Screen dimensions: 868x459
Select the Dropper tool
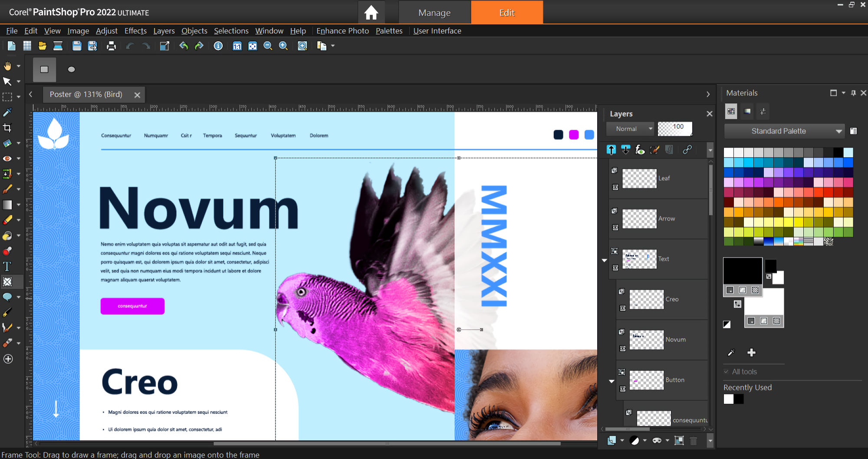(x=7, y=112)
